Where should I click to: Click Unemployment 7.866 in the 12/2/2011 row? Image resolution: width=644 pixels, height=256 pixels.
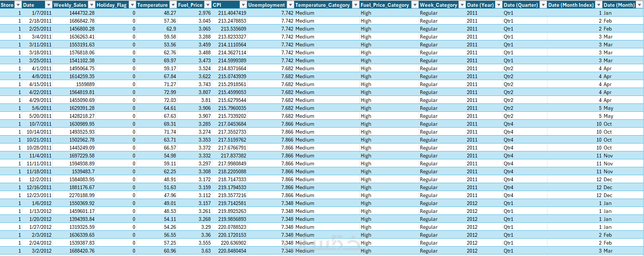pyautogui.click(x=287, y=179)
